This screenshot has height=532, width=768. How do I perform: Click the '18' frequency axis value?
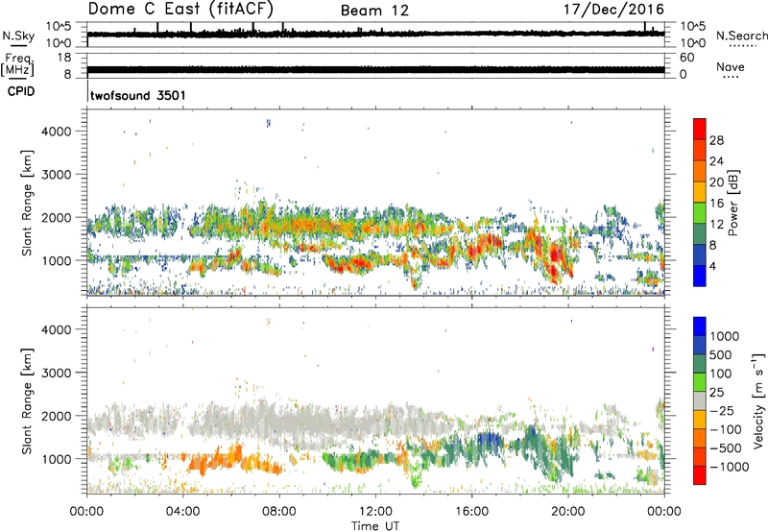(x=64, y=58)
